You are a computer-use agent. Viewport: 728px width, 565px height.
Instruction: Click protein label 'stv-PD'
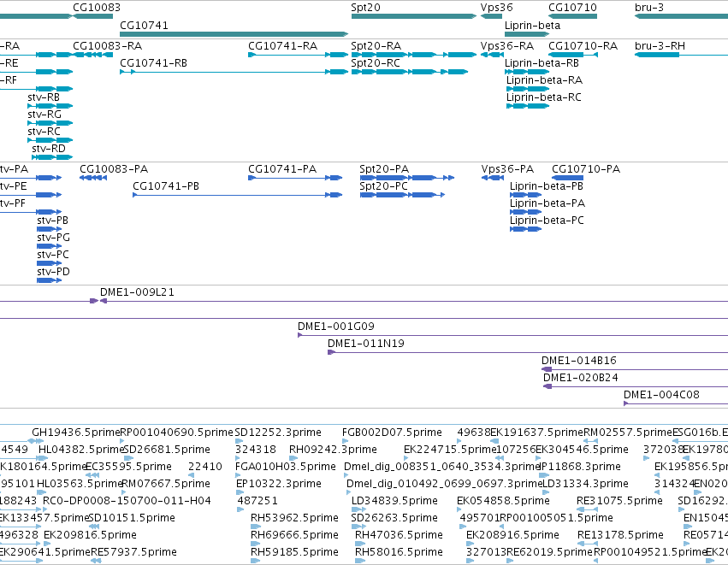53,273
